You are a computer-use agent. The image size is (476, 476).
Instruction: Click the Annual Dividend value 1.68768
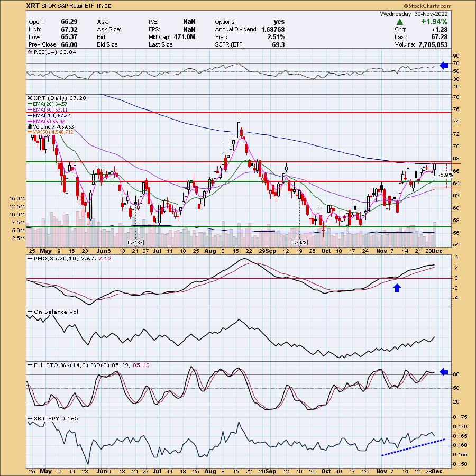[272, 29]
